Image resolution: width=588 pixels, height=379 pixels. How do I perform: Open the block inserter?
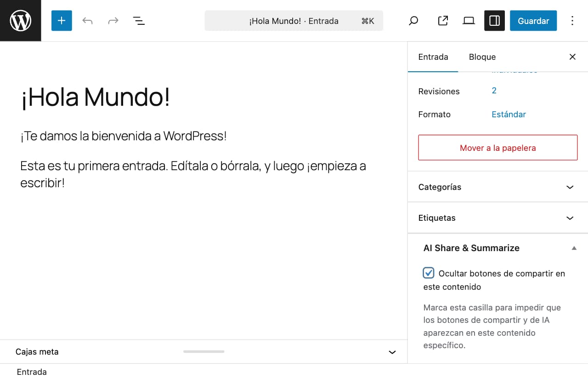(62, 20)
